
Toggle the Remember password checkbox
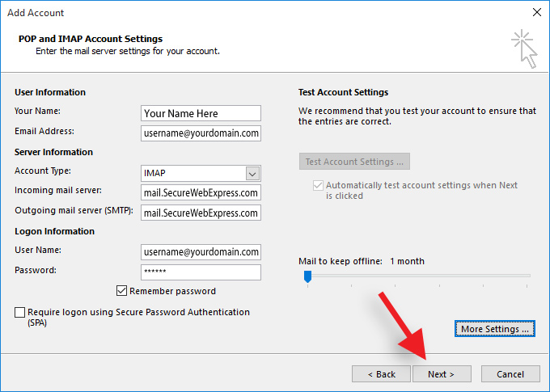pyautogui.click(x=121, y=291)
